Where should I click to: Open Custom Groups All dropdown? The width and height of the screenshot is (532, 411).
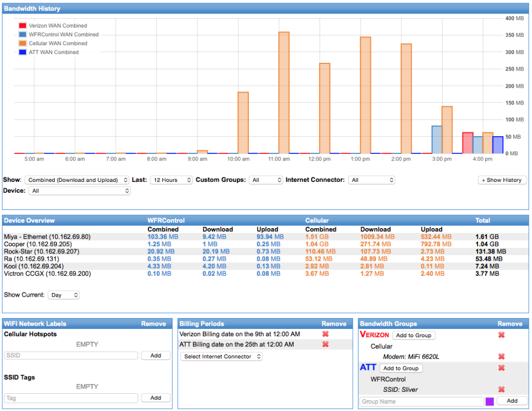[265, 180]
